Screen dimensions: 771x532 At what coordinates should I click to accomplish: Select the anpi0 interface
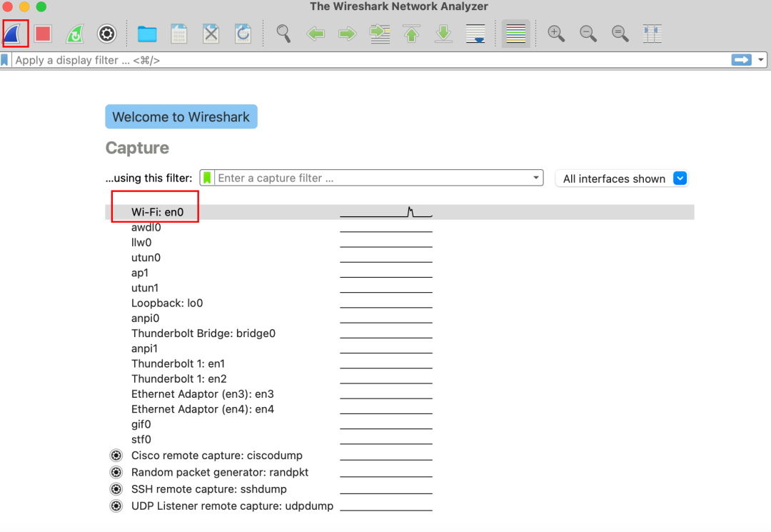tap(145, 318)
